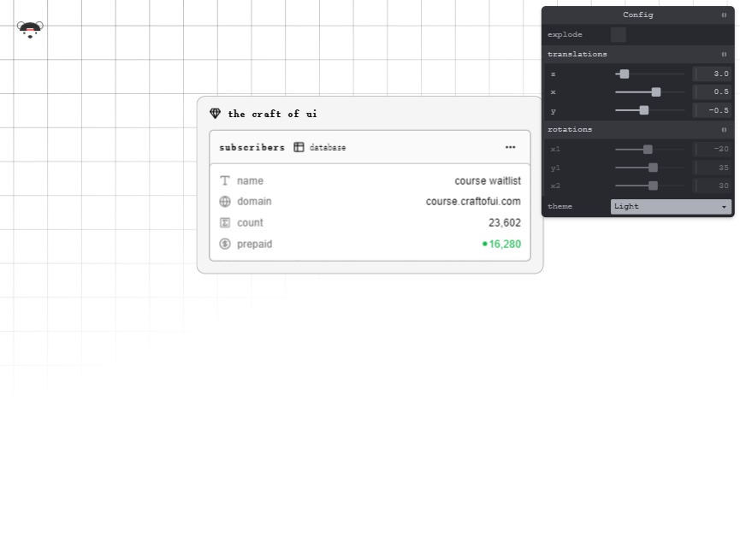740x560 pixels.
Task: Click the green status dot by 16,280
Action: pyautogui.click(x=485, y=244)
